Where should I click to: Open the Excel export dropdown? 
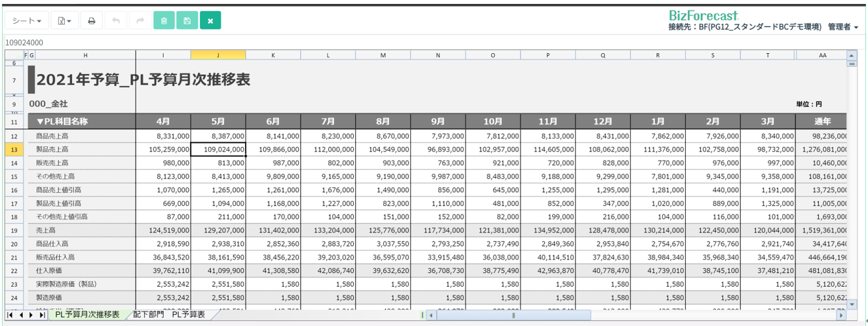point(65,21)
